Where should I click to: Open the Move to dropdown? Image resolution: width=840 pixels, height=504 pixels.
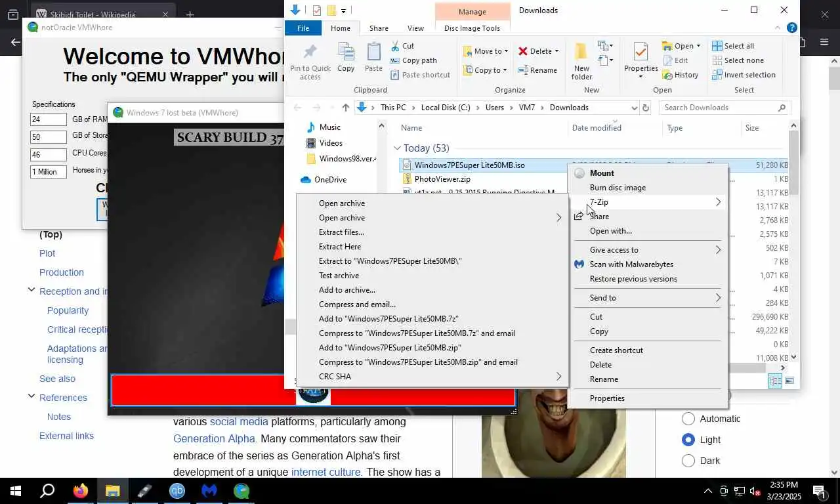click(506, 51)
